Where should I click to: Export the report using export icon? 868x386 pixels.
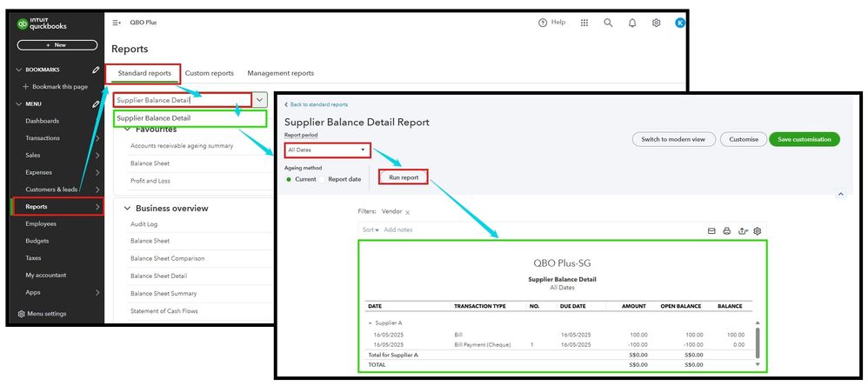point(743,231)
